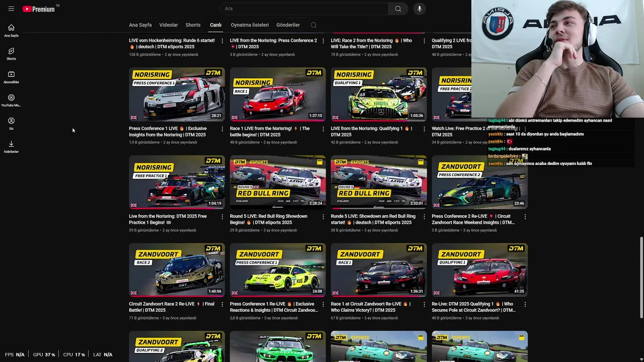Open İndirilenler in the sidebar
The height and width of the screenshot is (362, 644).
(x=11, y=147)
